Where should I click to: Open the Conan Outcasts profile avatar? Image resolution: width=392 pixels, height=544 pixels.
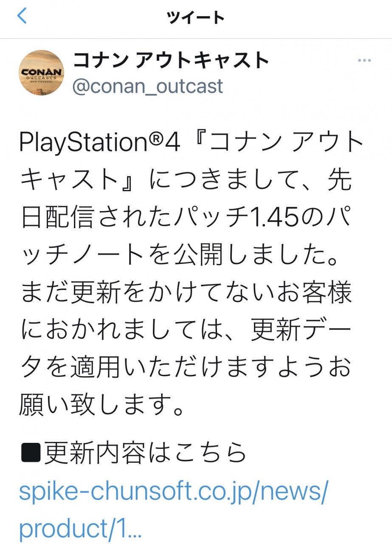[x=42, y=72]
